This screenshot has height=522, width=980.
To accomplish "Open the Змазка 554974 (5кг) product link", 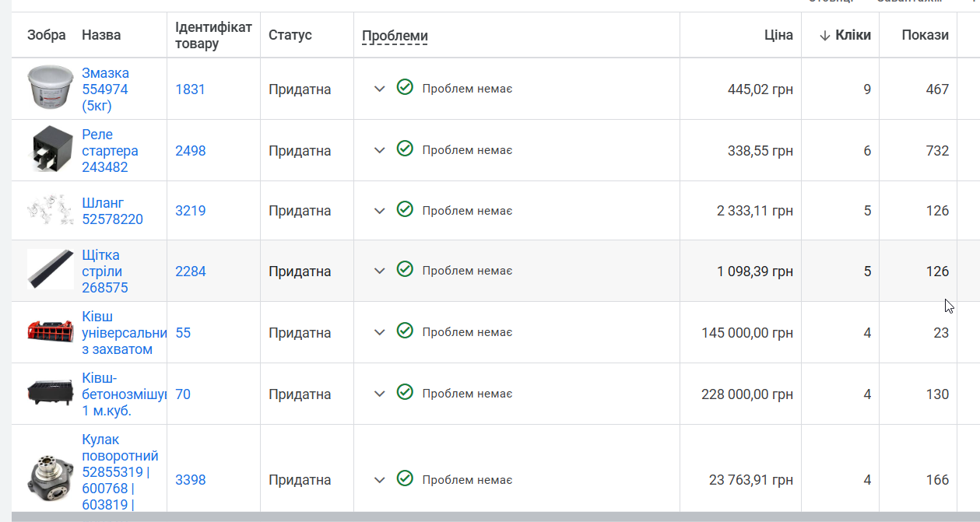I will 106,89.
